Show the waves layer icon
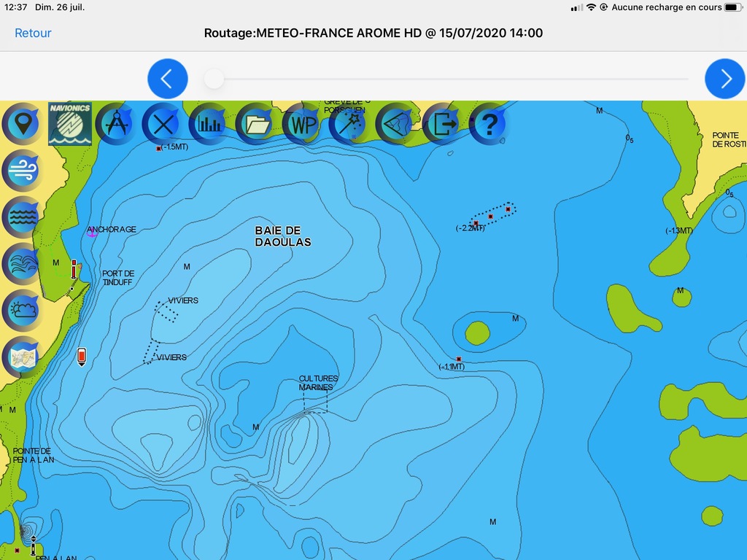The width and height of the screenshot is (747, 560). pyautogui.click(x=22, y=217)
